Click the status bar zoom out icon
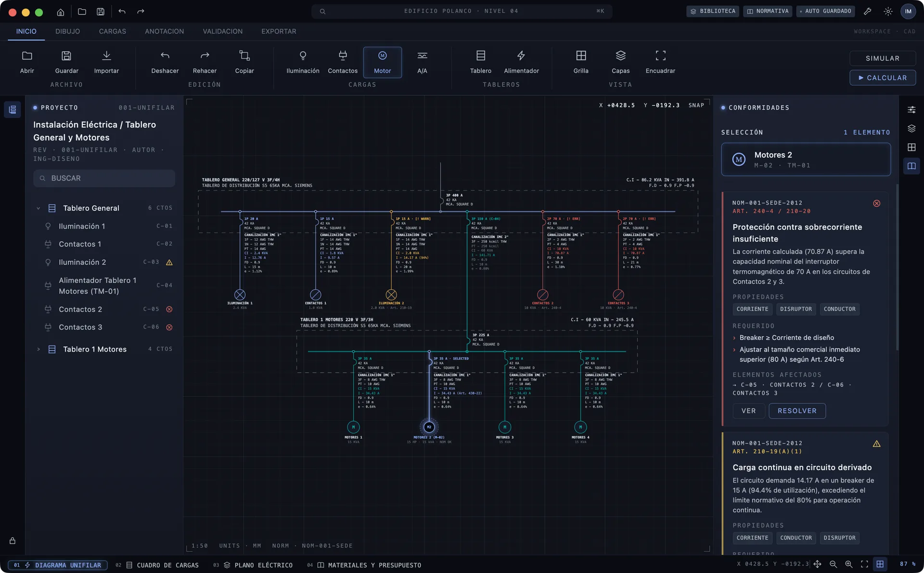This screenshot has height=573, width=924. (x=833, y=564)
